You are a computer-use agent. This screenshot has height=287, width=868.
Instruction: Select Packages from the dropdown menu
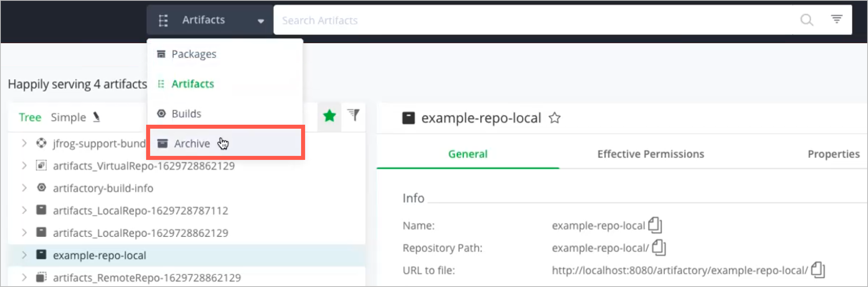[x=225, y=54]
